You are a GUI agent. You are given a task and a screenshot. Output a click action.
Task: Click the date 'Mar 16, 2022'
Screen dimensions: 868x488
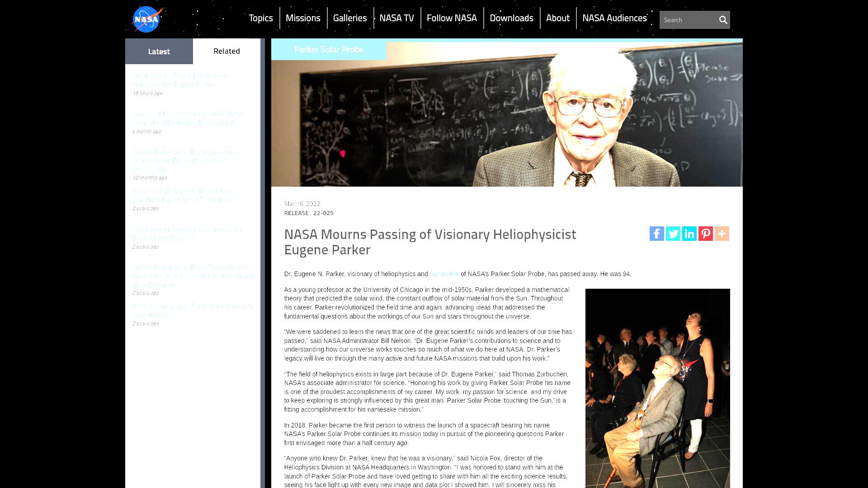tap(302, 204)
